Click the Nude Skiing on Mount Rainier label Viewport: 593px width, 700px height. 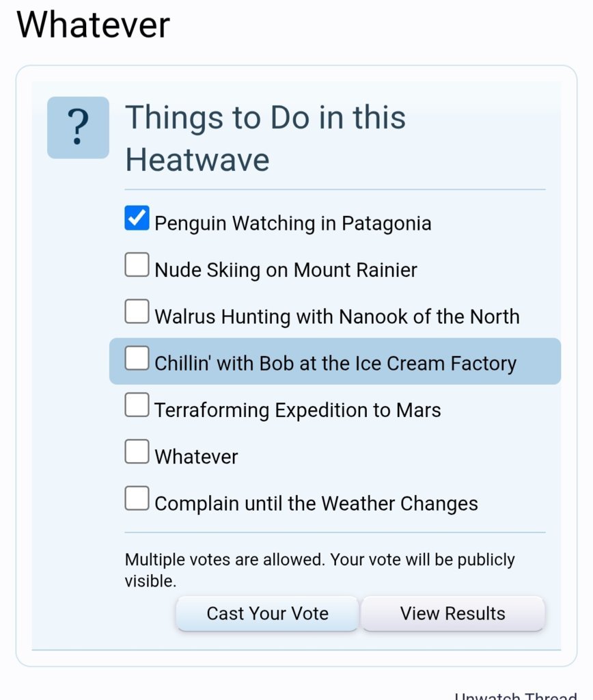[286, 270]
